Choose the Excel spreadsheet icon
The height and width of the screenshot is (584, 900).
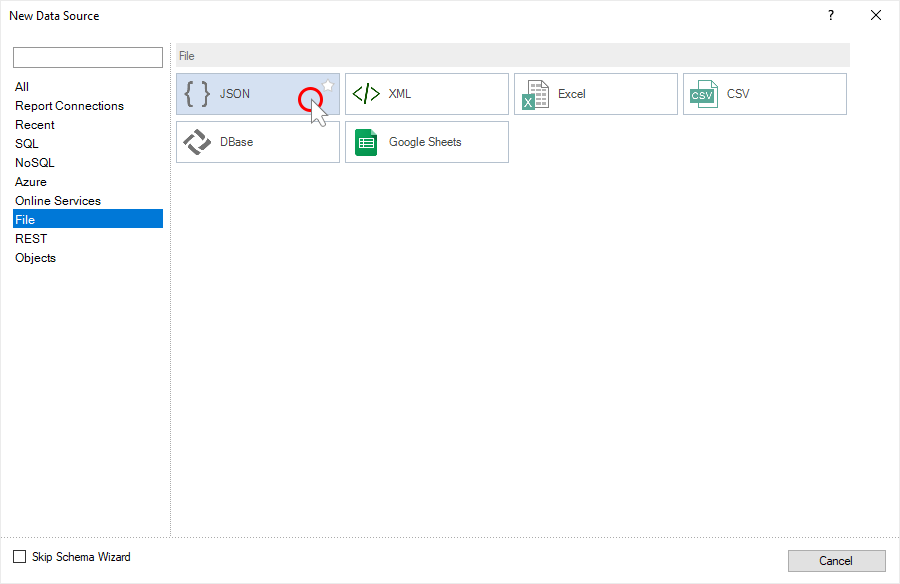(x=536, y=94)
